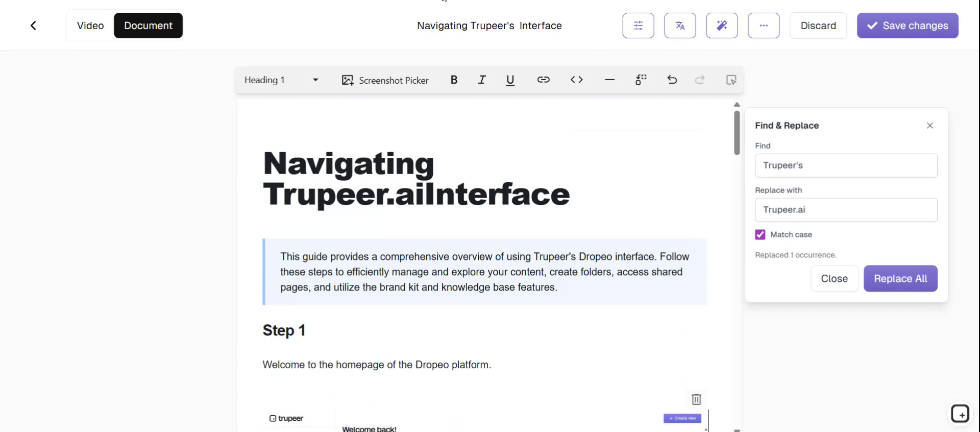980x432 pixels.
Task: Click the Bold formatting icon
Action: tap(454, 80)
